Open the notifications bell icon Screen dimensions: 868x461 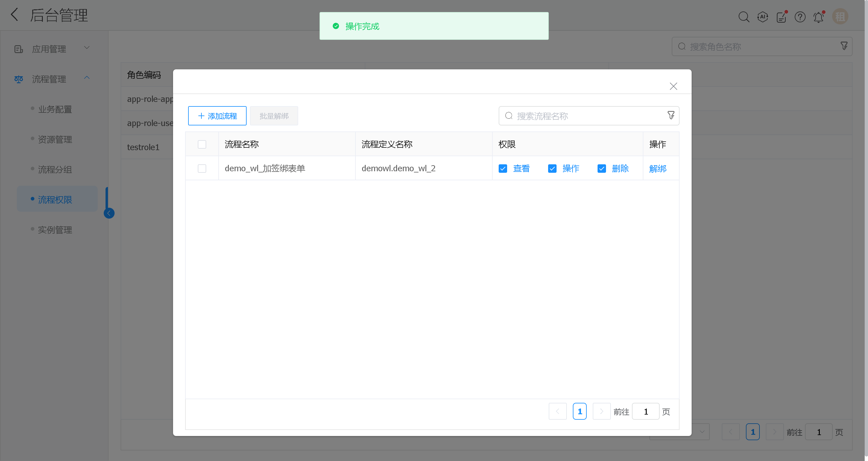click(x=819, y=17)
